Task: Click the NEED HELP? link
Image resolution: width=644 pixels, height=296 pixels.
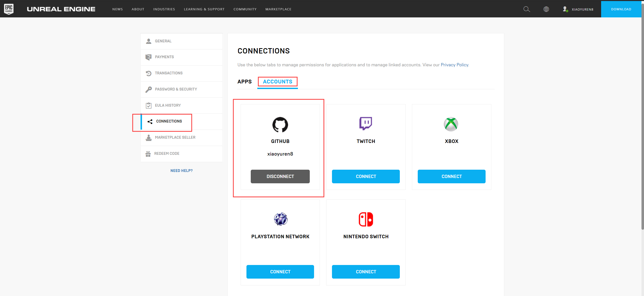Action: click(x=181, y=171)
